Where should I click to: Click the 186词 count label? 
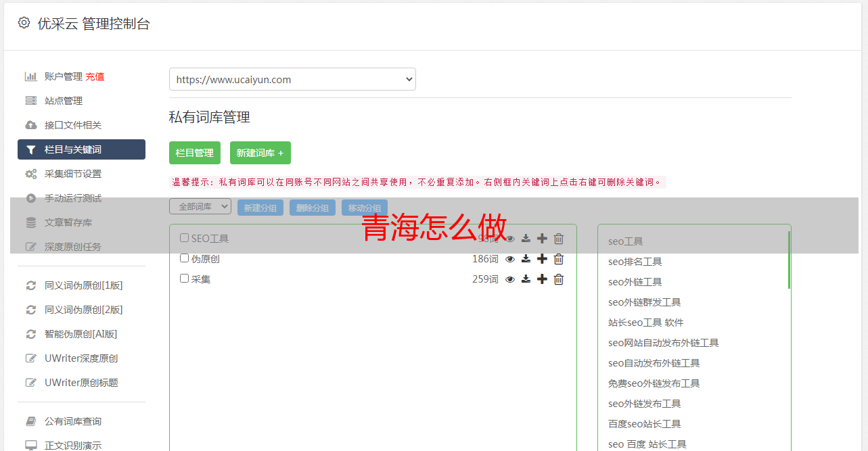coord(485,259)
